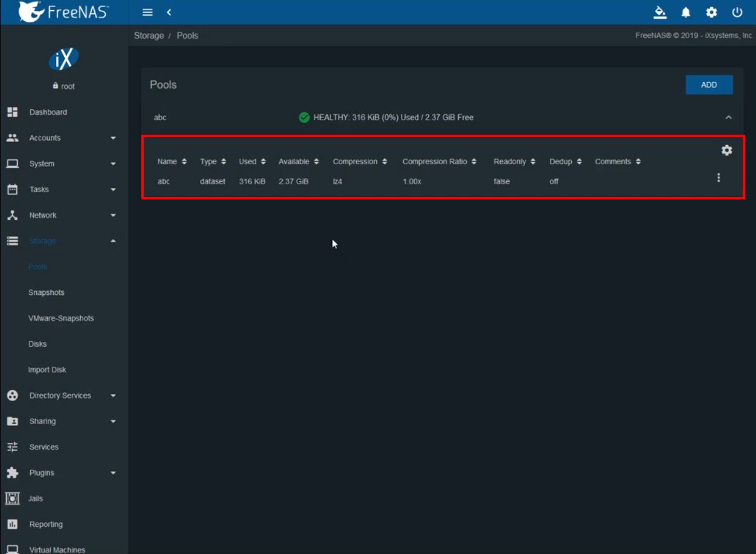
Task: Click the theme paint bucket icon
Action: coord(660,12)
